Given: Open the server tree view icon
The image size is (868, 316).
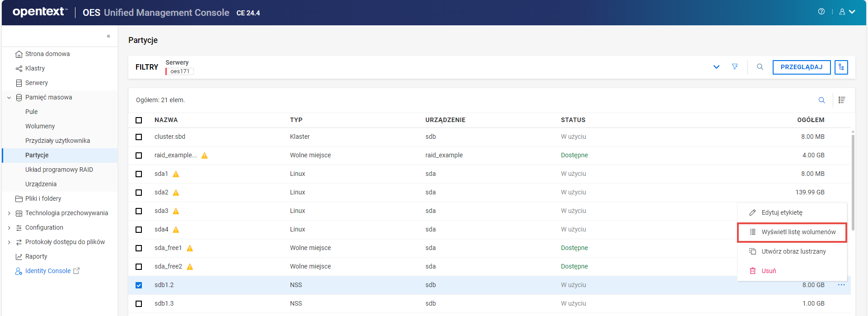Looking at the screenshot, I should coord(841,67).
